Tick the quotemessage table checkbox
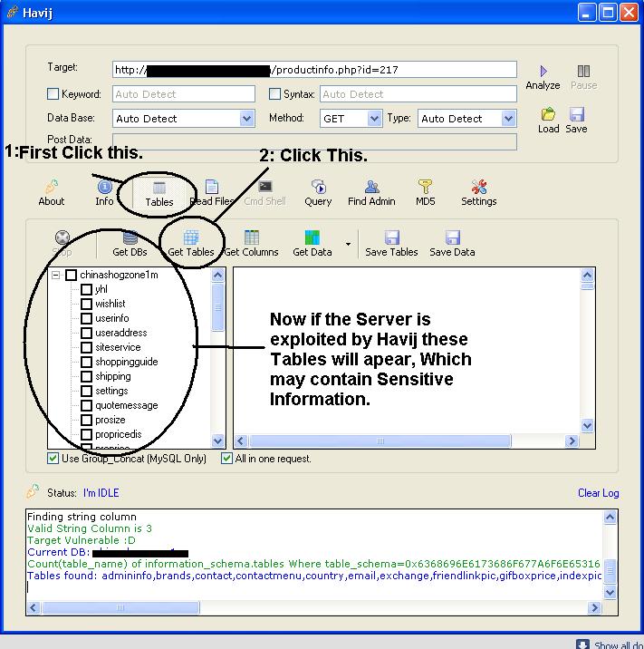The height and width of the screenshot is (649, 644). 86,405
